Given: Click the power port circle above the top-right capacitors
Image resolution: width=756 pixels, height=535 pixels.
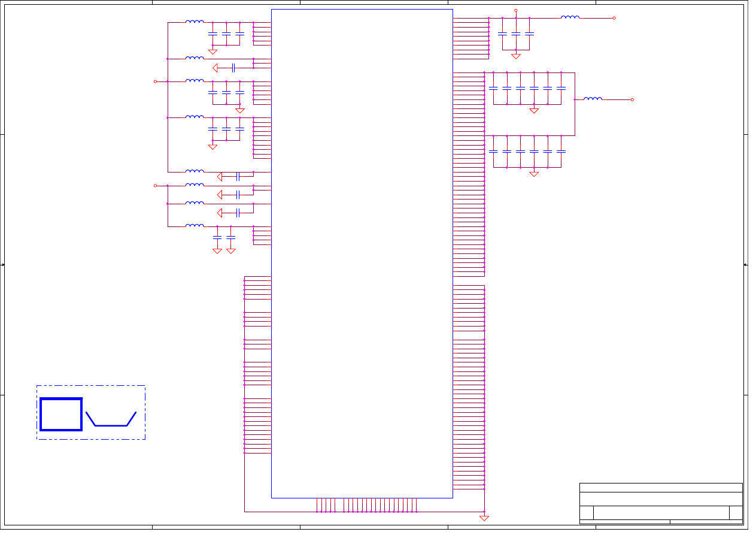Looking at the screenshot, I should pos(516,10).
